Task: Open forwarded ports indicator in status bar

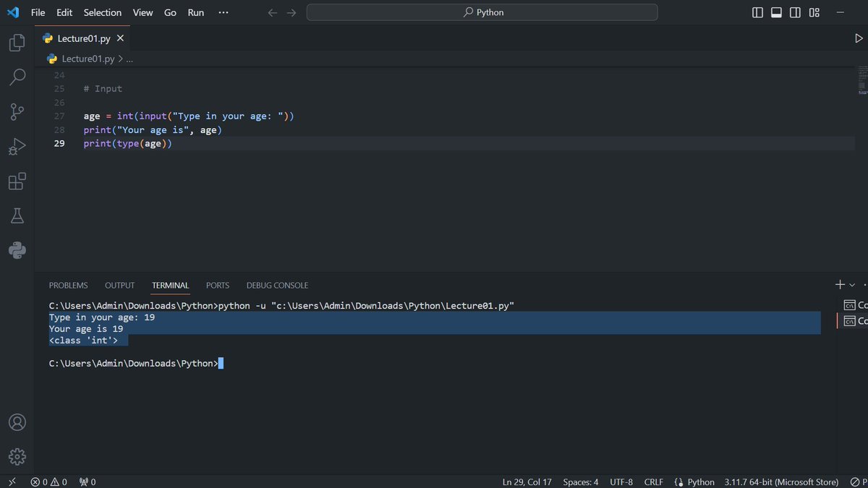Action: (87, 481)
